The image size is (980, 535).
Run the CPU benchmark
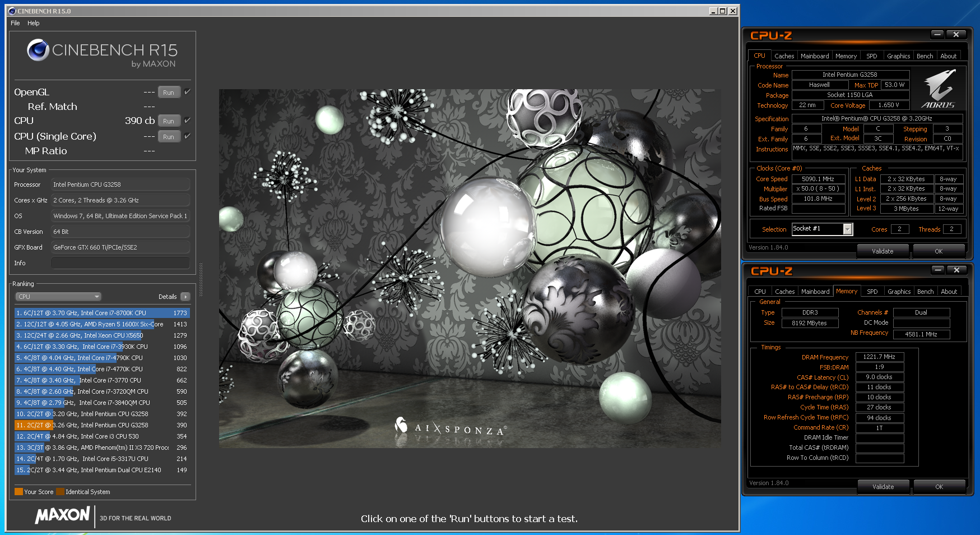pos(169,121)
